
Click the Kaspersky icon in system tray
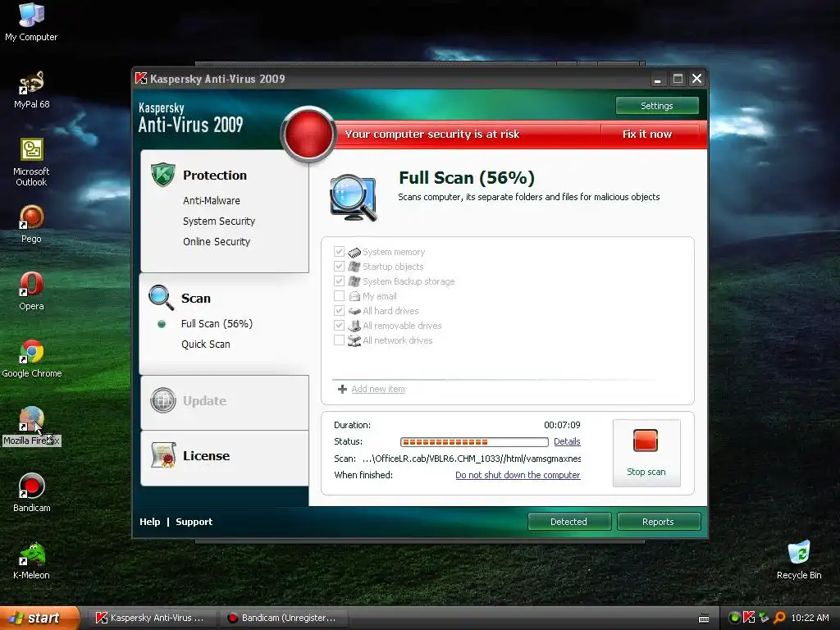click(749, 618)
